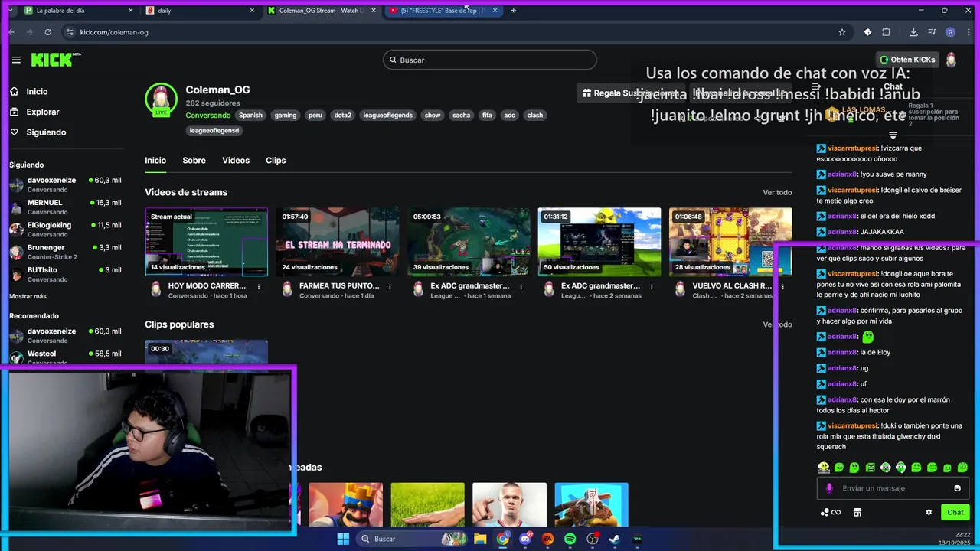Click the KICK logo

coord(55,60)
